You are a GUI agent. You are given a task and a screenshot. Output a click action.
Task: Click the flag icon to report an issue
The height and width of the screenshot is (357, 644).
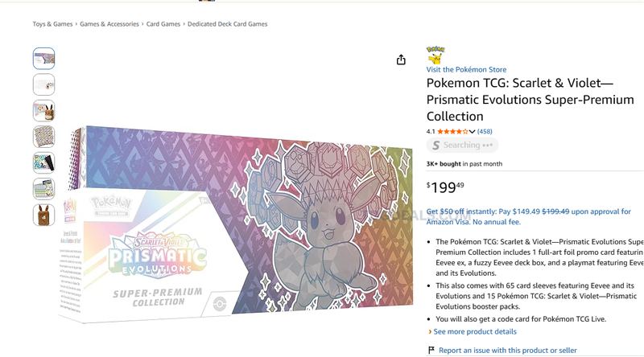pyautogui.click(x=431, y=350)
